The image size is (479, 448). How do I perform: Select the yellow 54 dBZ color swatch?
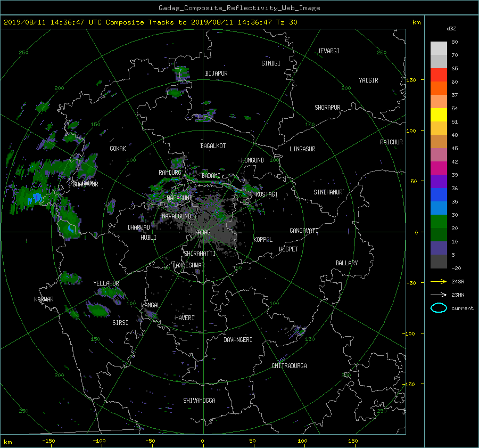point(439,115)
